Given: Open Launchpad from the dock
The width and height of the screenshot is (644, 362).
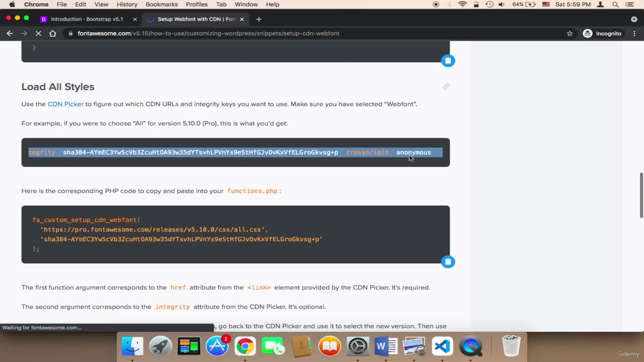Looking at the screenshot, I should pos(160,346).
